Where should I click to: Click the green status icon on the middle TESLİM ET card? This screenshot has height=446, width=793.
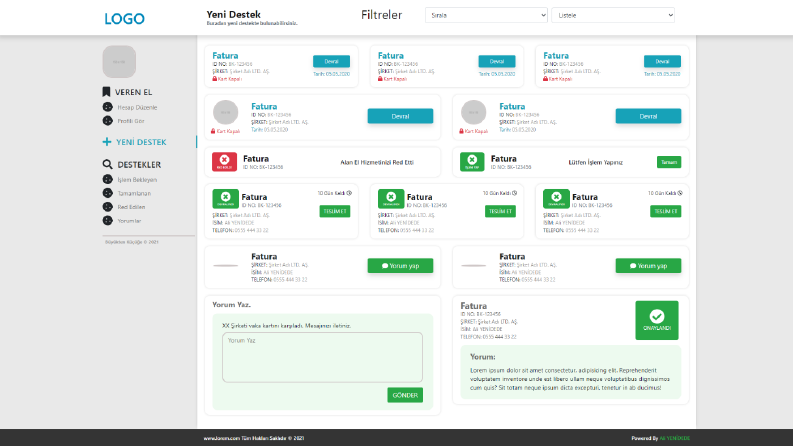tap(391, 199)
